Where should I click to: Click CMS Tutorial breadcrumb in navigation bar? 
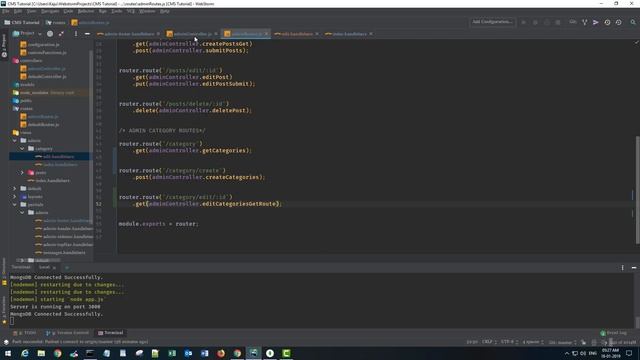click(22, 22)
